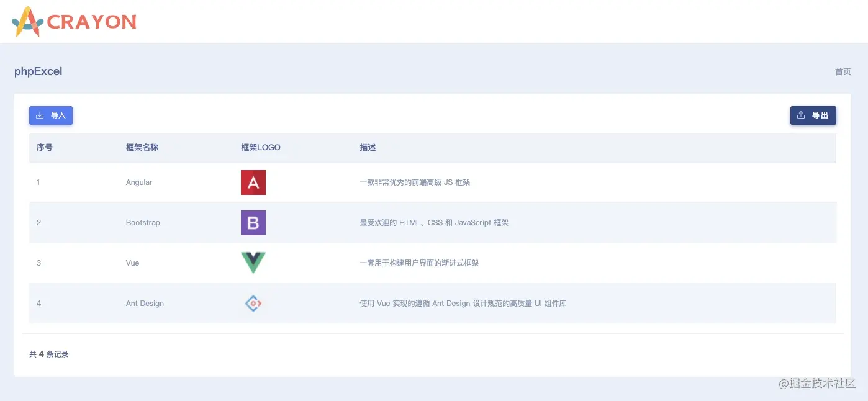868x401 pixels.
Task: Click the 框架LOGO column header
Action: point(261,148)
